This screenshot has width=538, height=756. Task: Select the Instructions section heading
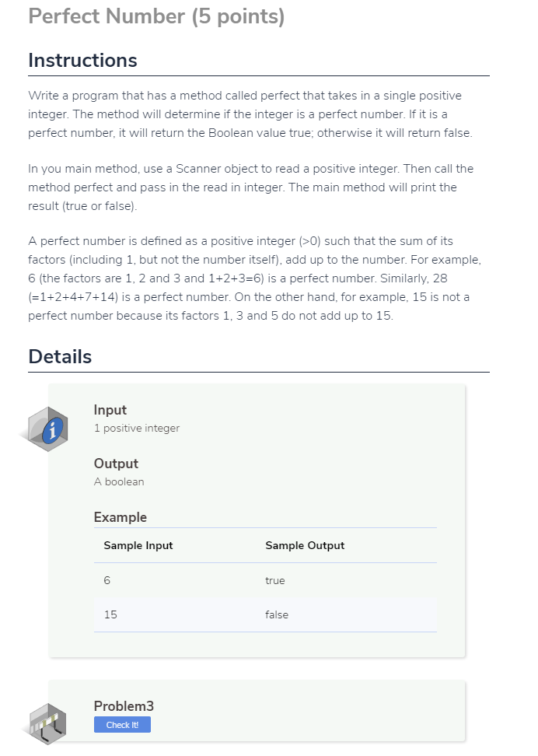click(x=82, y=60)
